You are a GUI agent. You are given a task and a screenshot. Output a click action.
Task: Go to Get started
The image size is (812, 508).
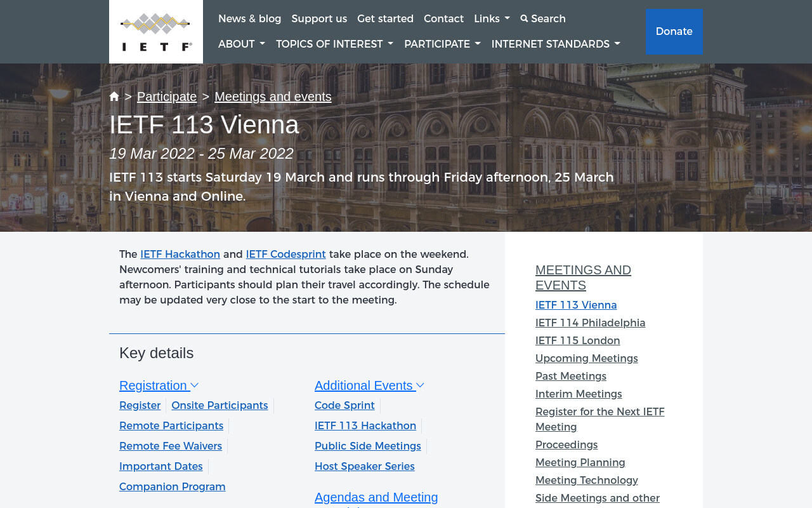[385, 18]
